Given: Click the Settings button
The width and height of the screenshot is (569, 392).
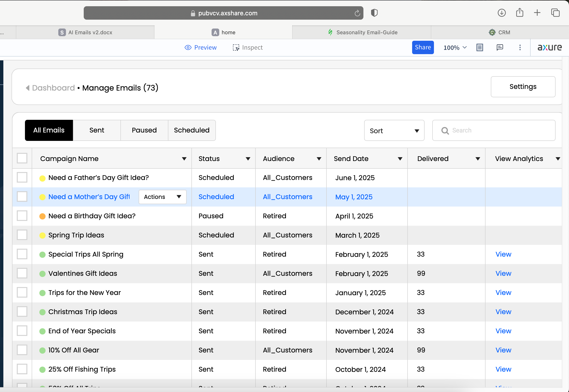Looking at the screenshot, I should (x=523, y=87).
